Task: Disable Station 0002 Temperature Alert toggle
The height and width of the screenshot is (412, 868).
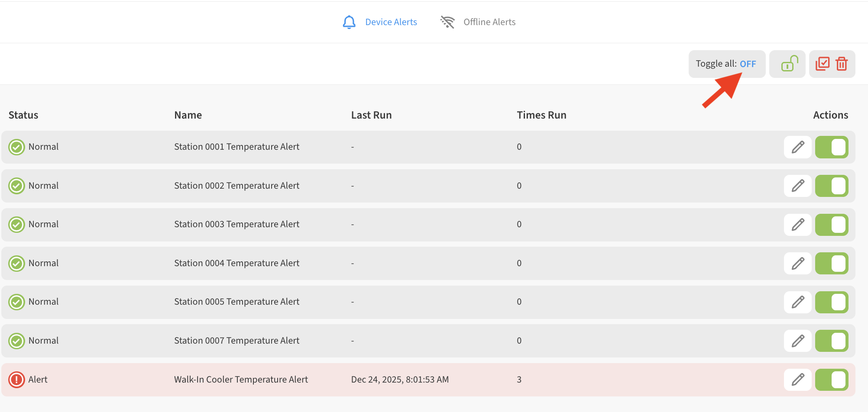Action: pyautogui.click(x=831, y=186)
